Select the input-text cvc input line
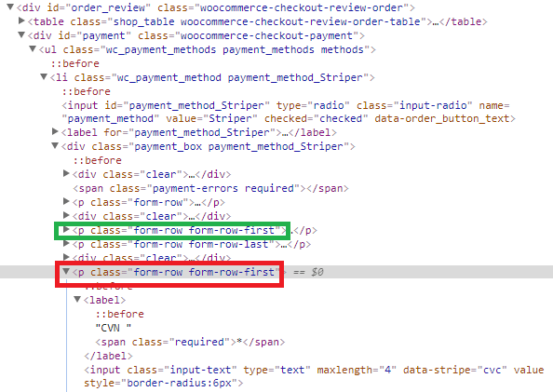Viewport: 553px width, 392px height. click(314, 376)
